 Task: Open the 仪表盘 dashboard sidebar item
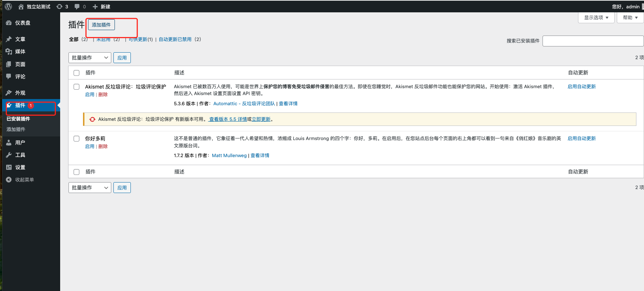tap(22, 23)
